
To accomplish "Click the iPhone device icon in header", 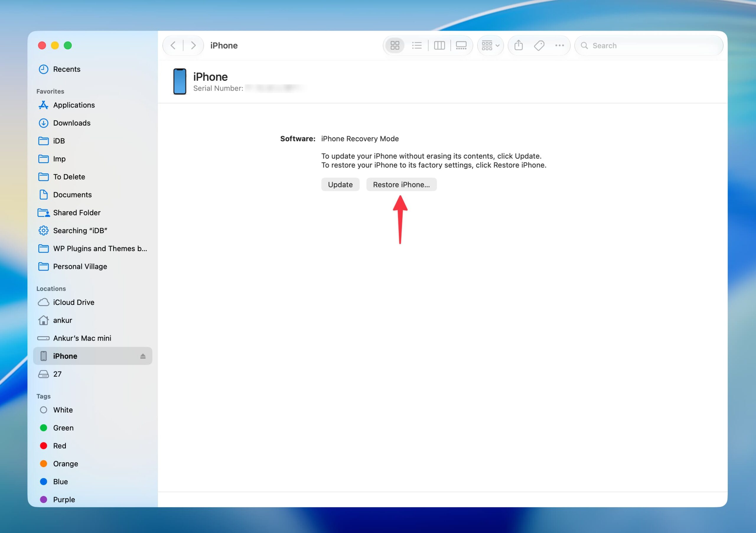I will (x=180, y=81).
